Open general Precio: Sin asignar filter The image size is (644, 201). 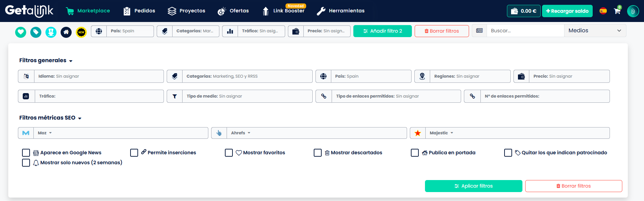(x=569, y=76)
